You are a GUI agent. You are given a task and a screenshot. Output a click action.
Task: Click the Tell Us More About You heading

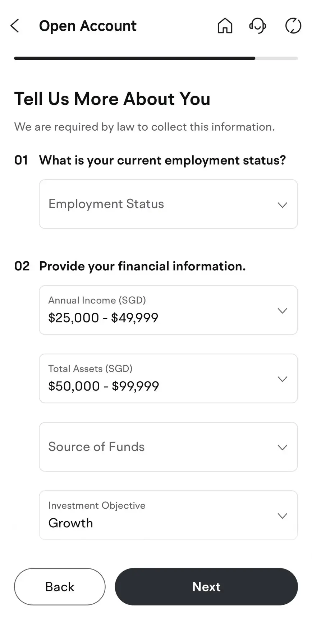tap(112, 99)
